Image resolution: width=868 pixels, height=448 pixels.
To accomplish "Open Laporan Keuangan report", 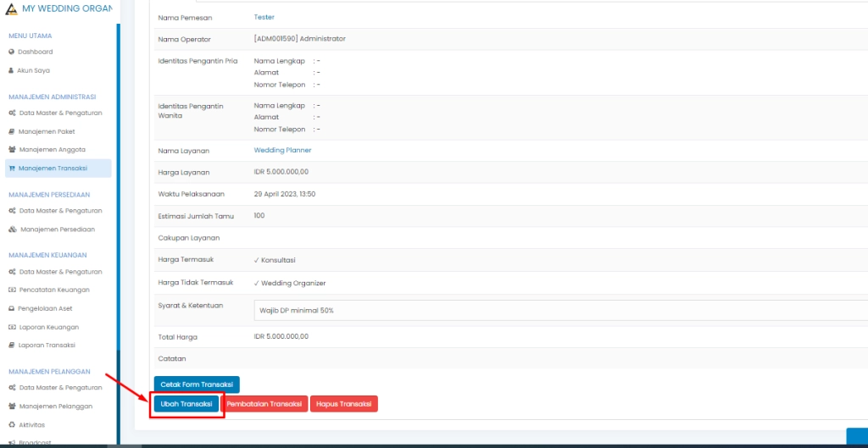I will pos(48,327).
